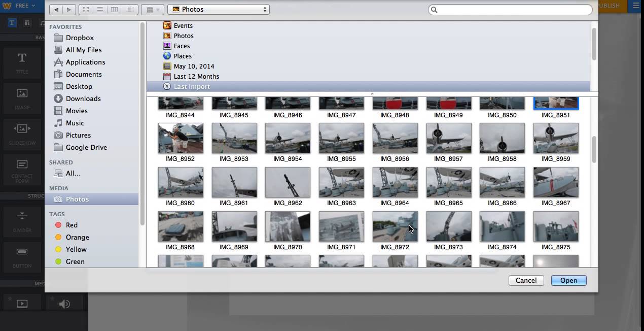This screenshot has width=644, height=331.
Task: Open Pictures folder in sidebar
Action: click(x=78, y=135)
